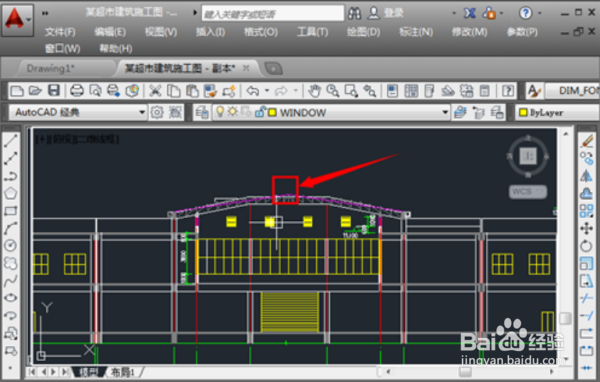Open the 视图(V) menu

pyautogui.click(x=161, y=32)
